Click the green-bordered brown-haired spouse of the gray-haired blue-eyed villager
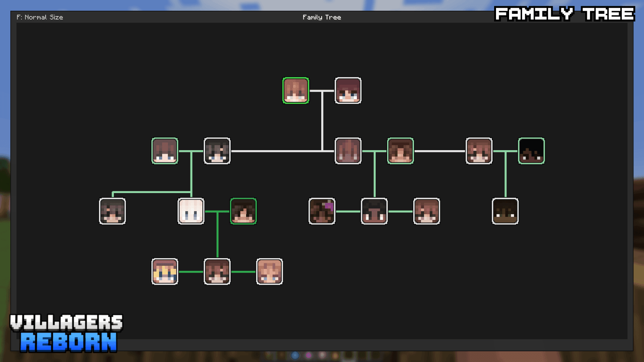Viewport: 644px width, 362px height. pos(165,151)
